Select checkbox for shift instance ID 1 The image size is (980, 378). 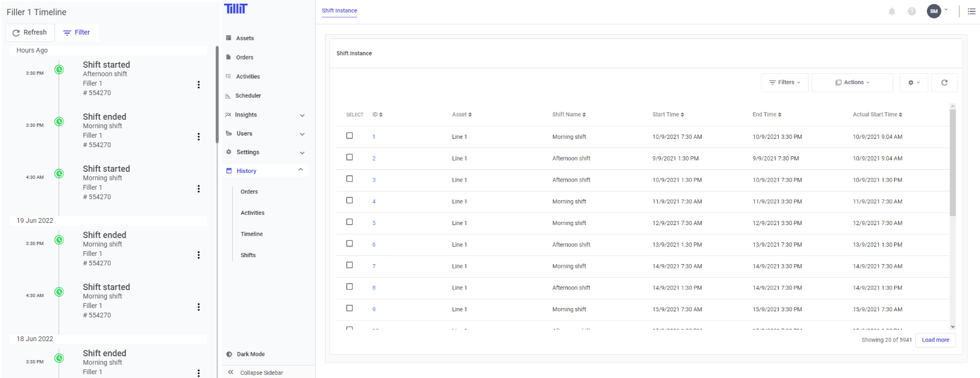click(x=349, y=136)
